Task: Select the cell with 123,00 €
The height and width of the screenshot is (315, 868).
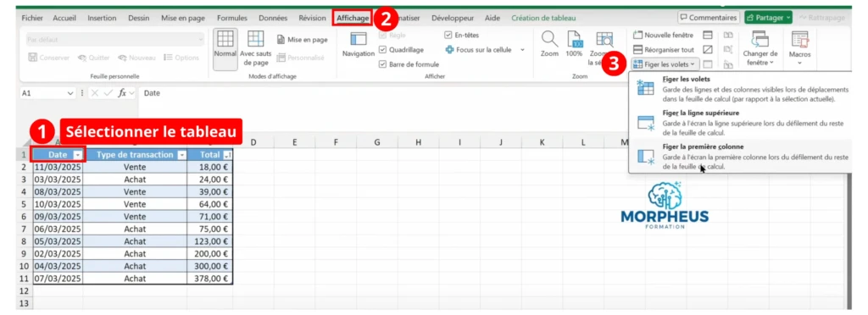Action: (210, 241)
